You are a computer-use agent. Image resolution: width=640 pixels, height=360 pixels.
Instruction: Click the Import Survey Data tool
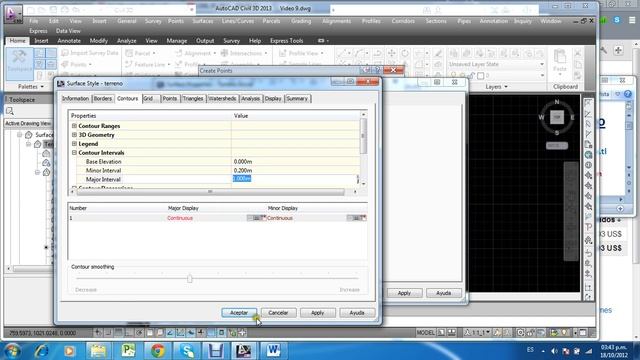coord(90,53)
